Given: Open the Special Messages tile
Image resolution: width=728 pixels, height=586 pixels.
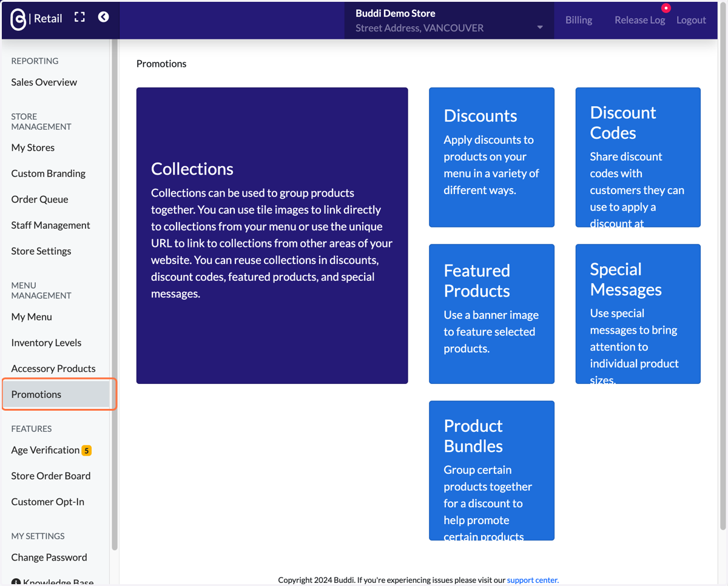Looking at the screenshot, I should click(x=638, y=314).
